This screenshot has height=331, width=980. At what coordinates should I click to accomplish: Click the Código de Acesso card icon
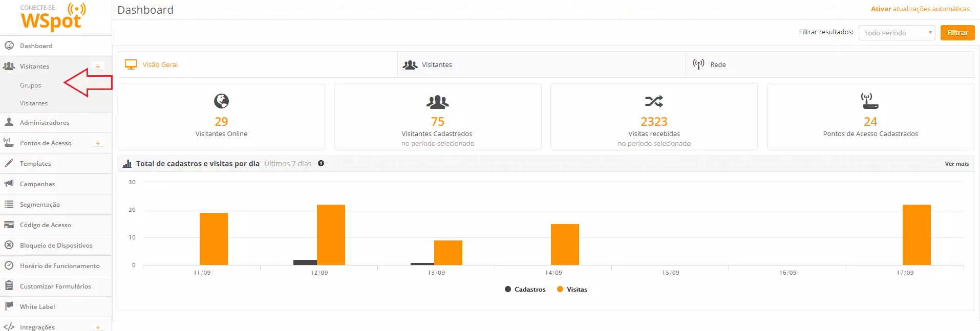pos(9,225)
